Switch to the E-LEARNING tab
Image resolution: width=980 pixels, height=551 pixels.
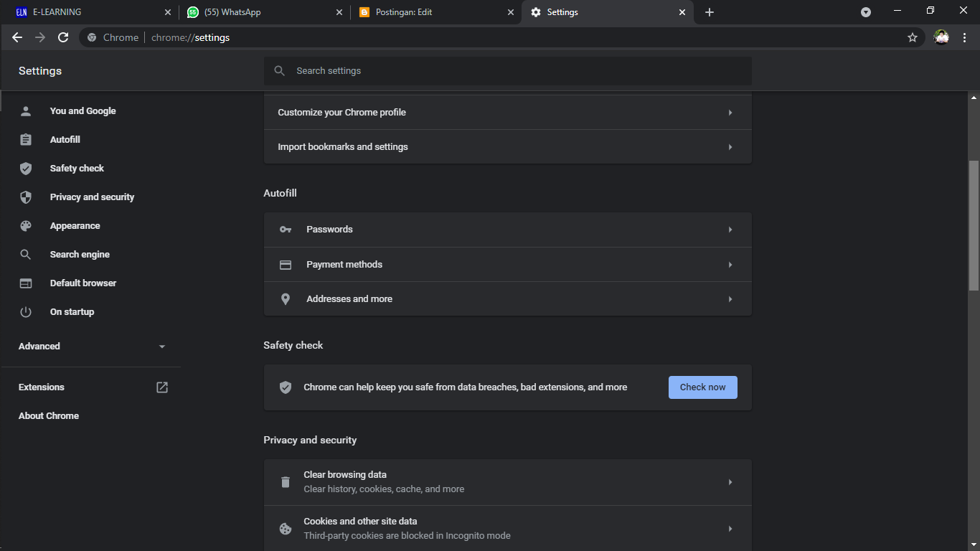point(86,12)
